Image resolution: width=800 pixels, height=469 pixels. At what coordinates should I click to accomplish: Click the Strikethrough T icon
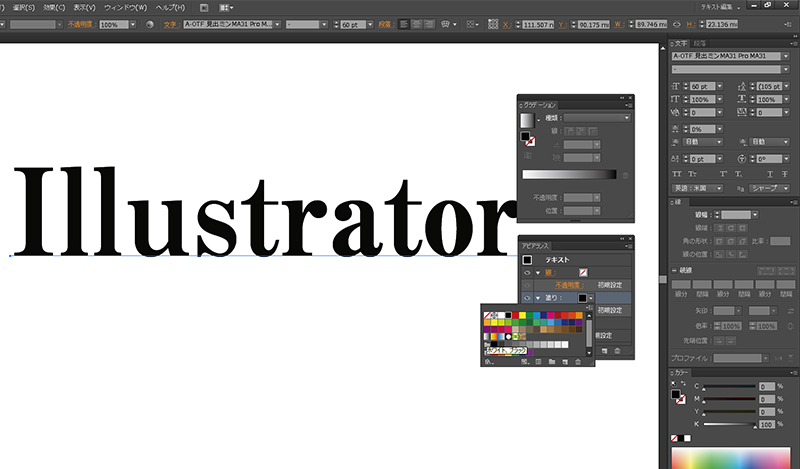point(785,174)
